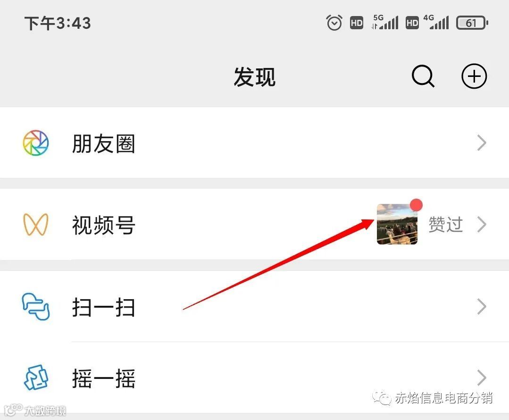The height and width of the screenshot is (420, 509).
Task: Select the 朋友圈 menu label
Action: 104,143
